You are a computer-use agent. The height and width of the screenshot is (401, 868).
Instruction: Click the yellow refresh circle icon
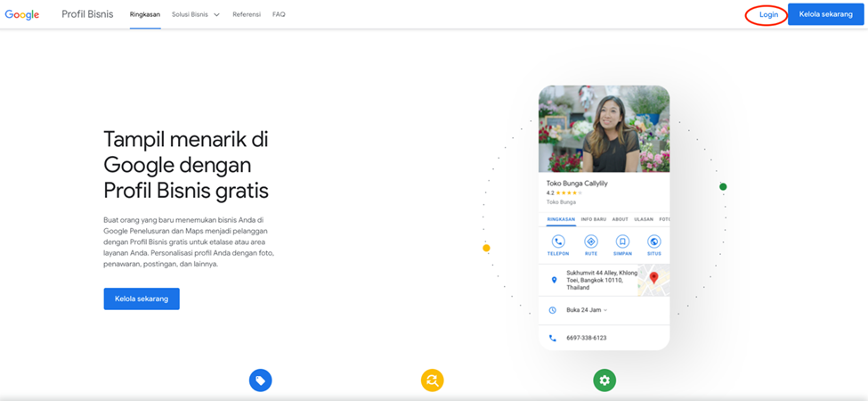(432, 381)
